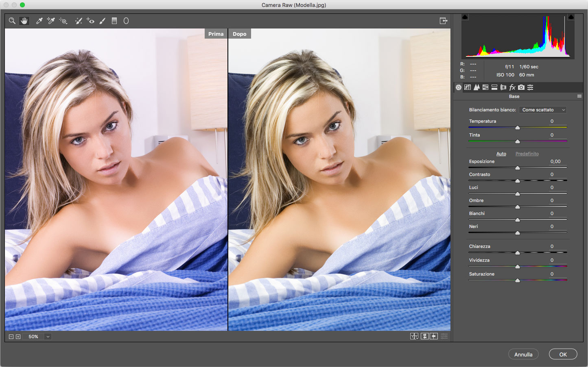Click the RGB histogram graph
Viewport: 588px width, 367px height.
coord(518,37)
